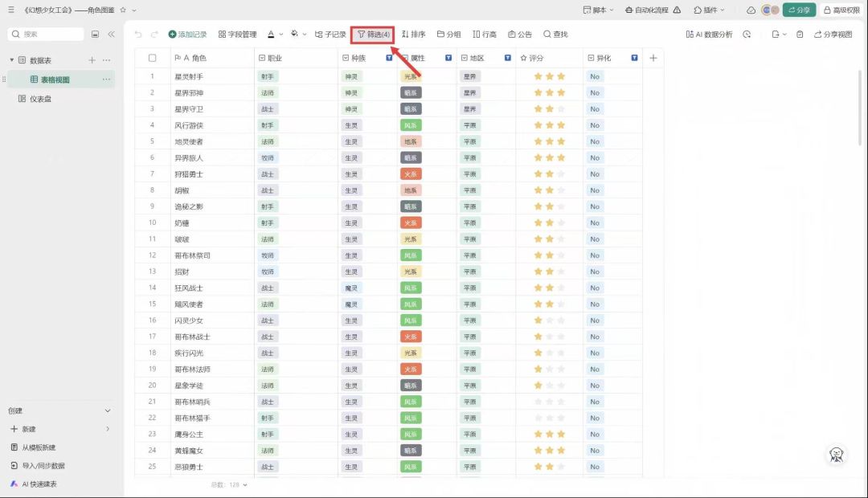Open the 插件 dropdown menu
Viewport: 868px width, 498px height.
pos(709,10)
